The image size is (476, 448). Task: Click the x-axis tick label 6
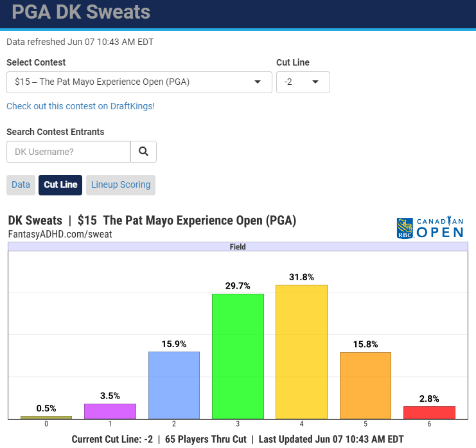coord(429,424)
